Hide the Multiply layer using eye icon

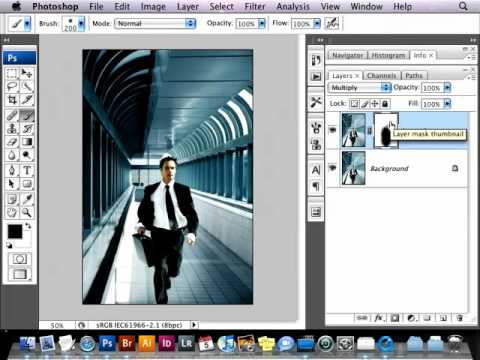(x=332, y=130)
